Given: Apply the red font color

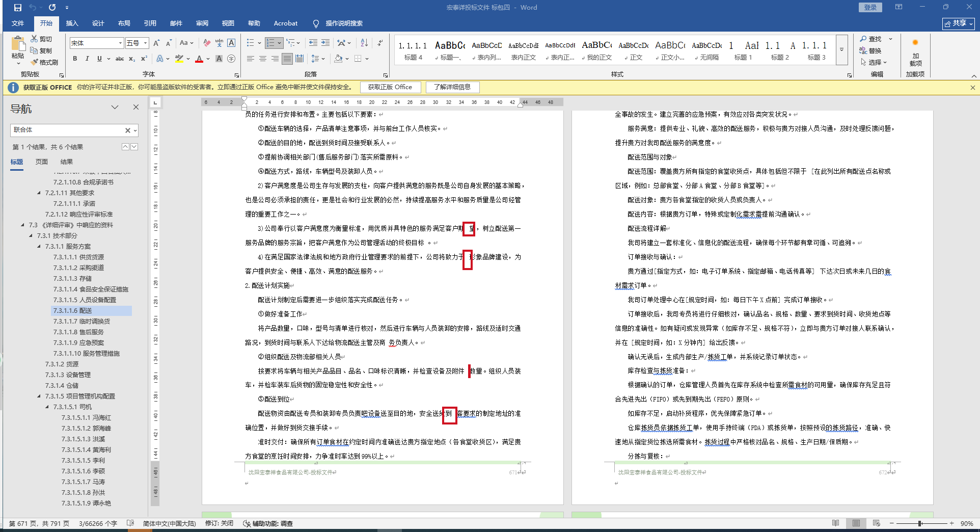Looking at the screenshot, I should 199,59.
